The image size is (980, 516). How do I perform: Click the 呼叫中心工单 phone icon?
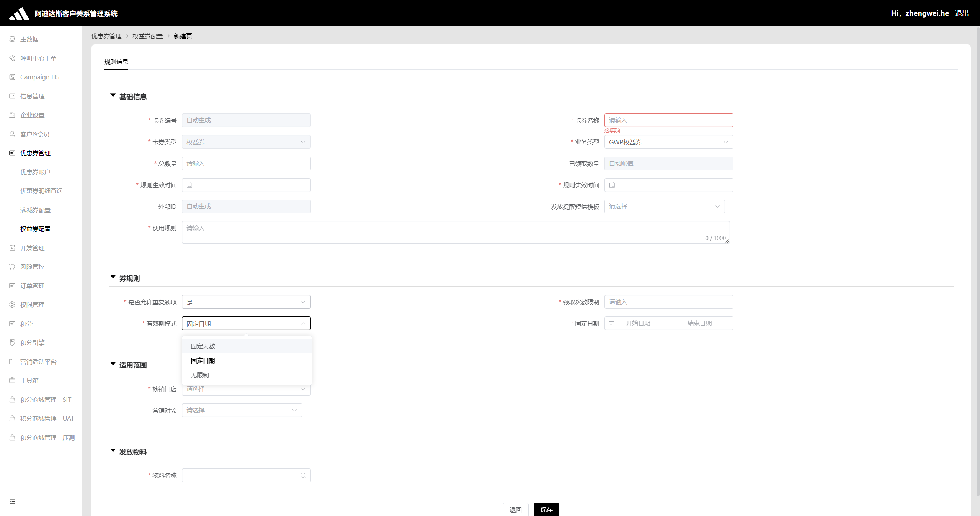click(x=12, y=58)
